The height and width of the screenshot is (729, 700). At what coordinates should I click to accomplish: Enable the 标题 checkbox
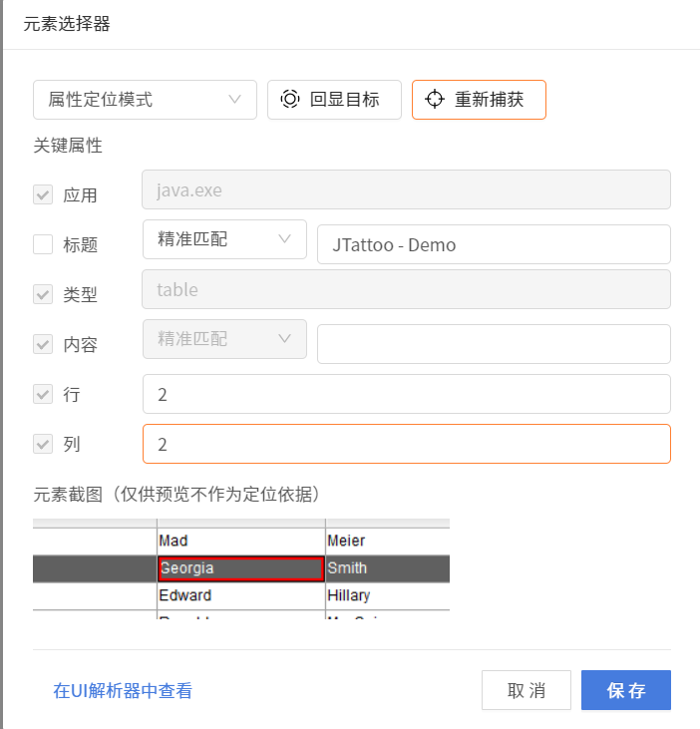click(43, 244)
